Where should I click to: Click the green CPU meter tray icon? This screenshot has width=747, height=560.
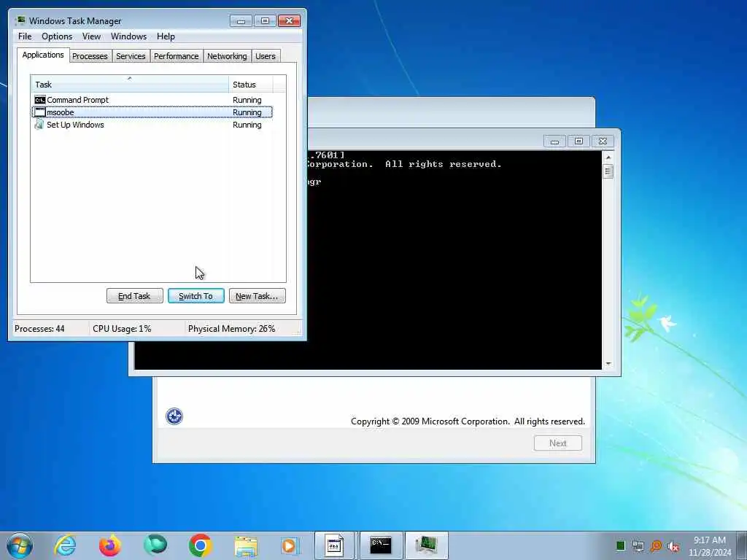click(620, 545)
